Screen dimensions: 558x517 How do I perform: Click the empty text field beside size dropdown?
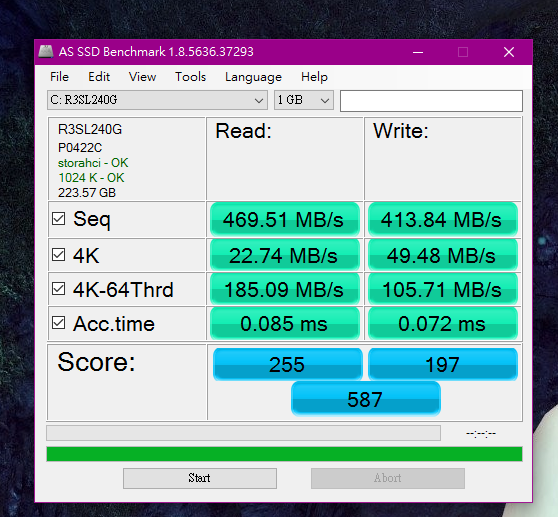[x=431, y=101]
